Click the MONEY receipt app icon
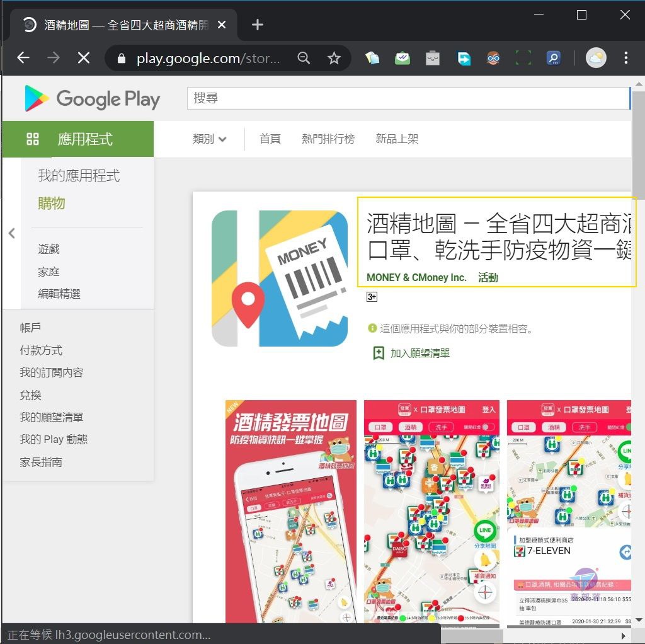 [x=280, y=279]
